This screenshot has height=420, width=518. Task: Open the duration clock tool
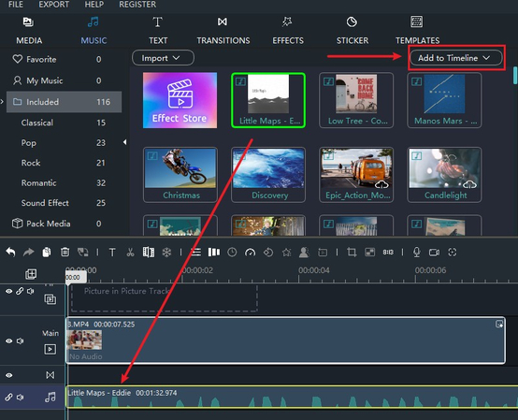click(x=232, y=253)
